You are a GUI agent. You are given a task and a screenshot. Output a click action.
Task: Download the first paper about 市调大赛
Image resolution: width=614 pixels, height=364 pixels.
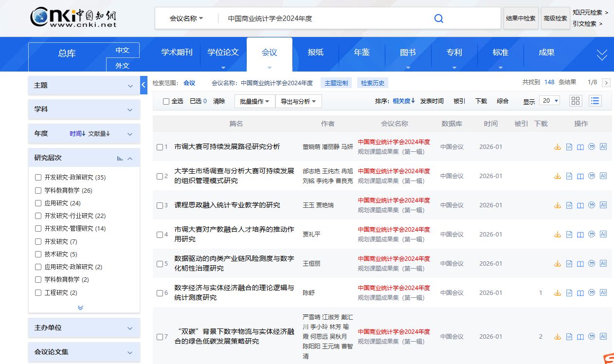[x=558, y=146]
